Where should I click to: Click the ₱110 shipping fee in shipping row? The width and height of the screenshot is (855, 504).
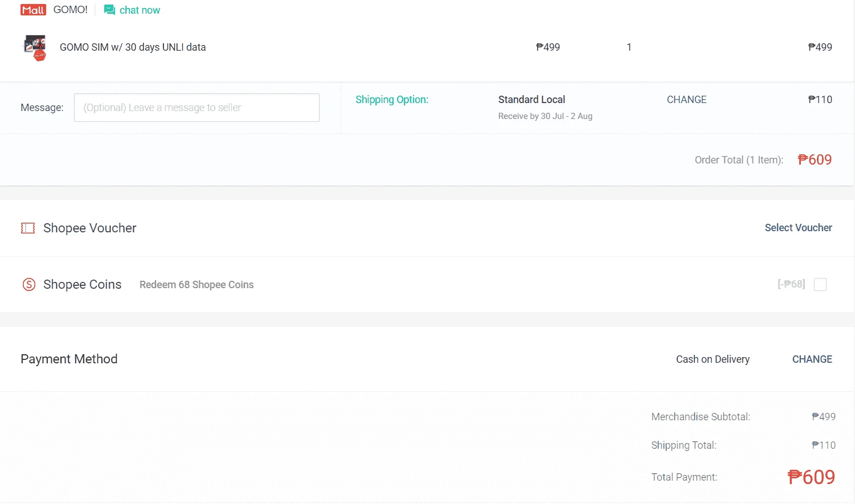click(x=820, y=100)
